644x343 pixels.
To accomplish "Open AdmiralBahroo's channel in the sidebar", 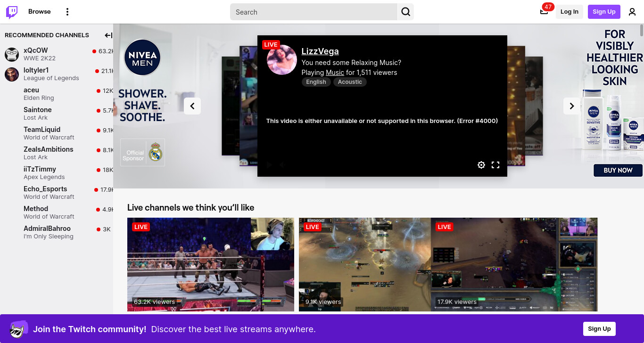I will point(57,232).
